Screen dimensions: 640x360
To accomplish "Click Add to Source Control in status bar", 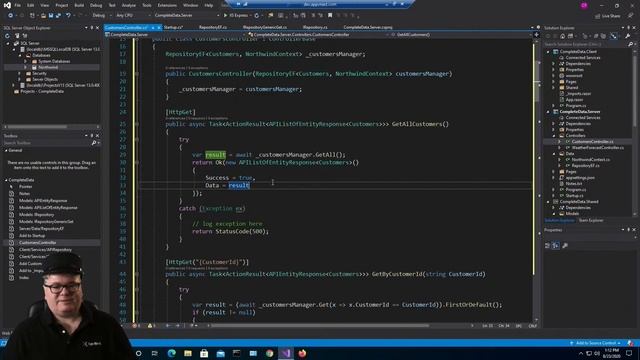I will pyautogui.click(x=596, y=343).
